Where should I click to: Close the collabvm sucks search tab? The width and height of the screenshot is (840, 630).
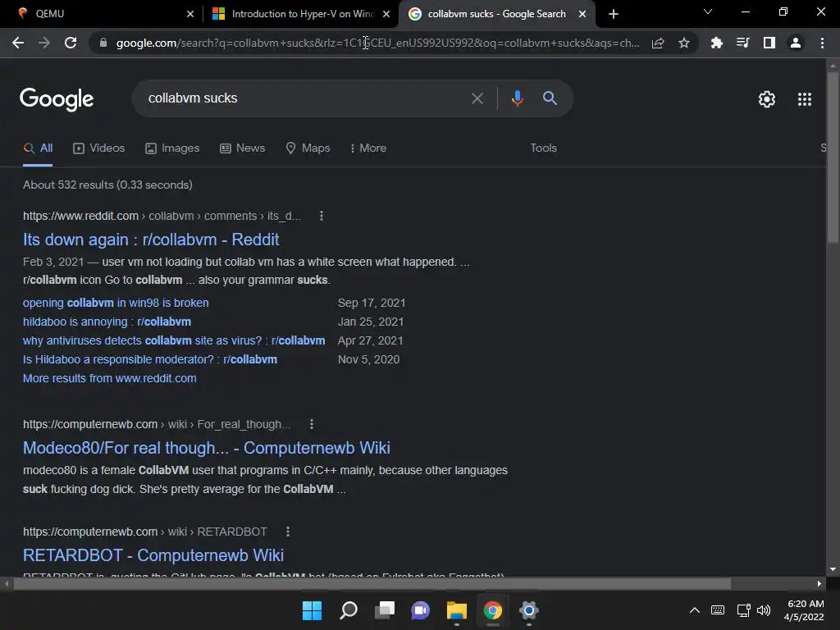coord(582,14)
